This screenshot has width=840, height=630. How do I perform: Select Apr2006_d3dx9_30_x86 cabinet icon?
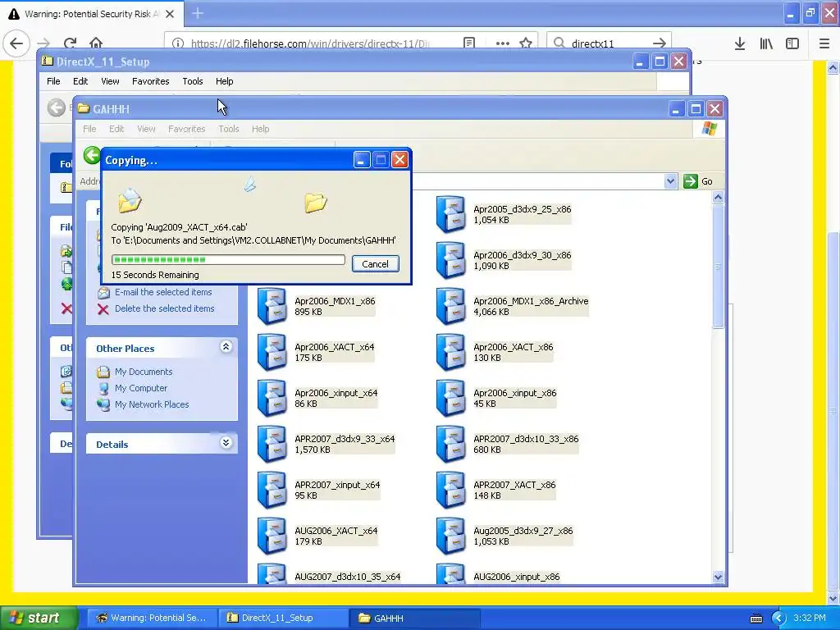450,260
